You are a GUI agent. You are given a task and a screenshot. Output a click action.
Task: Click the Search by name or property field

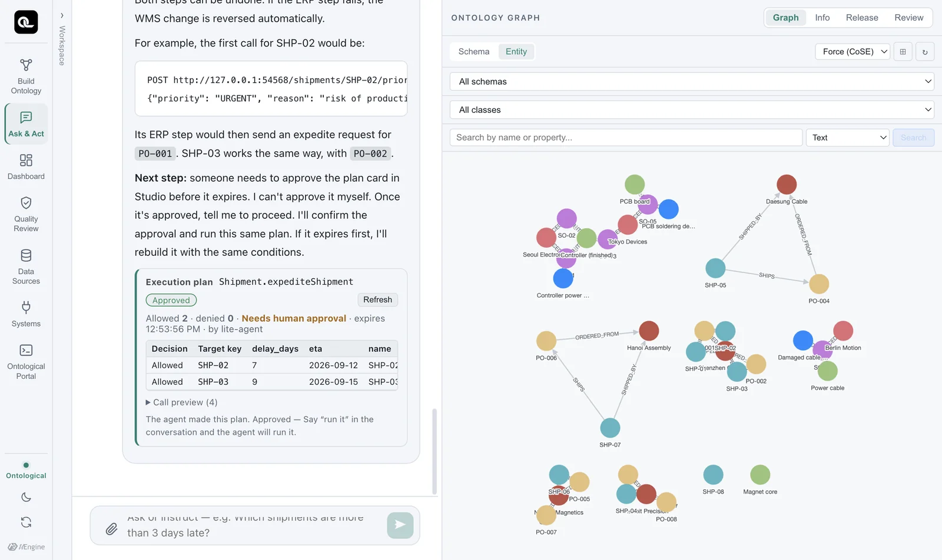[x=626, y=138]
